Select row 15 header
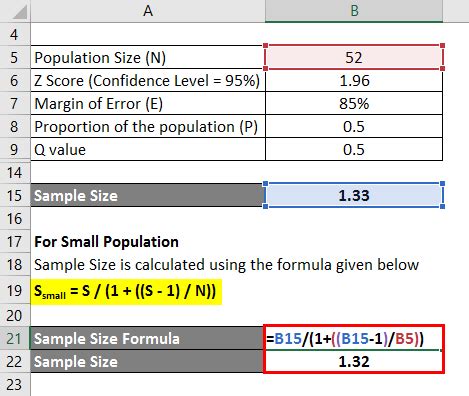Image resolution: width=469 pixels, height=396 pixels. [15, 195]
